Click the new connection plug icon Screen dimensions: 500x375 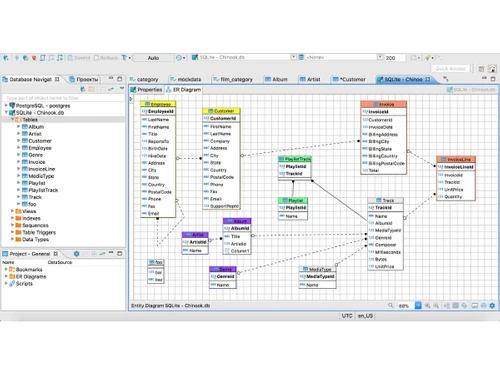[6, 58]
